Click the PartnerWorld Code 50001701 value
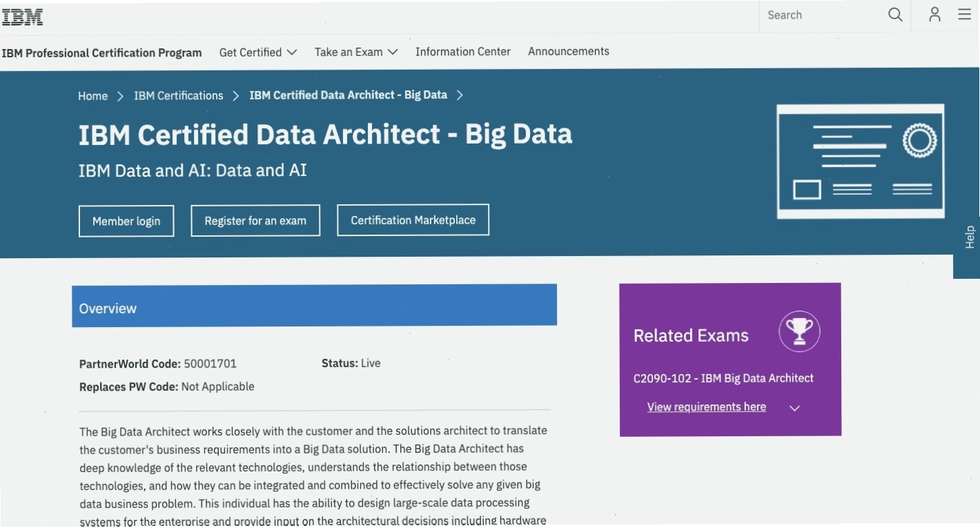980x528 pixels. click(210, 364)
